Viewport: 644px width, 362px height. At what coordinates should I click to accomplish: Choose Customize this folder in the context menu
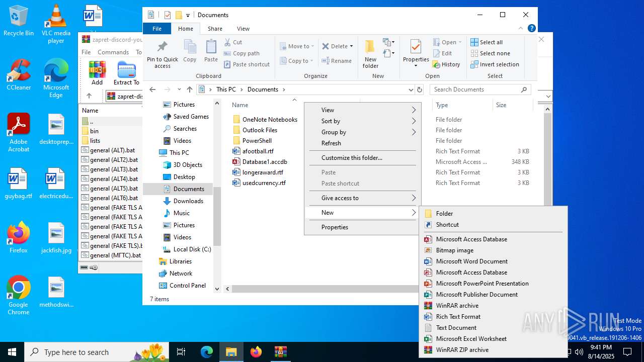(x=362, y=158)
